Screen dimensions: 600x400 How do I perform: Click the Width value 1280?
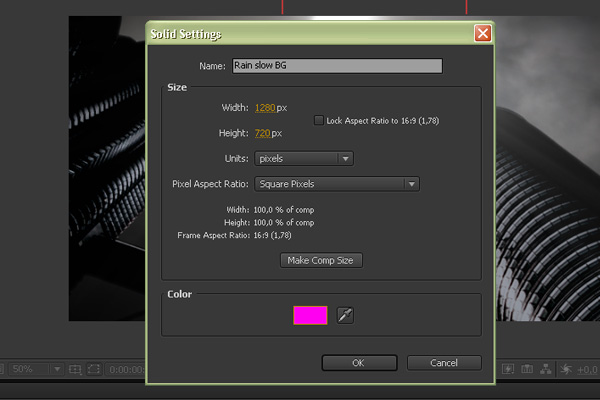click(x=265, y=108)
